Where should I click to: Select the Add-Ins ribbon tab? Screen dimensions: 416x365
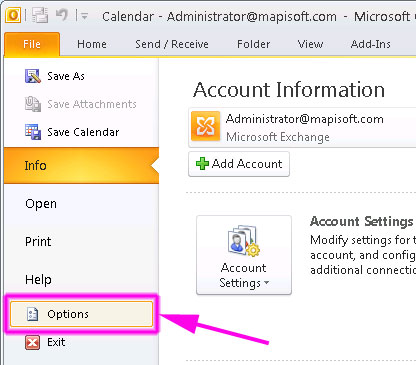pyautogui.click(x=371, y=44)
